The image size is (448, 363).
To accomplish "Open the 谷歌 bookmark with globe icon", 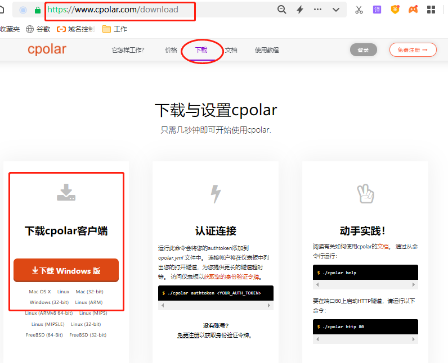I will coord(38,29).
